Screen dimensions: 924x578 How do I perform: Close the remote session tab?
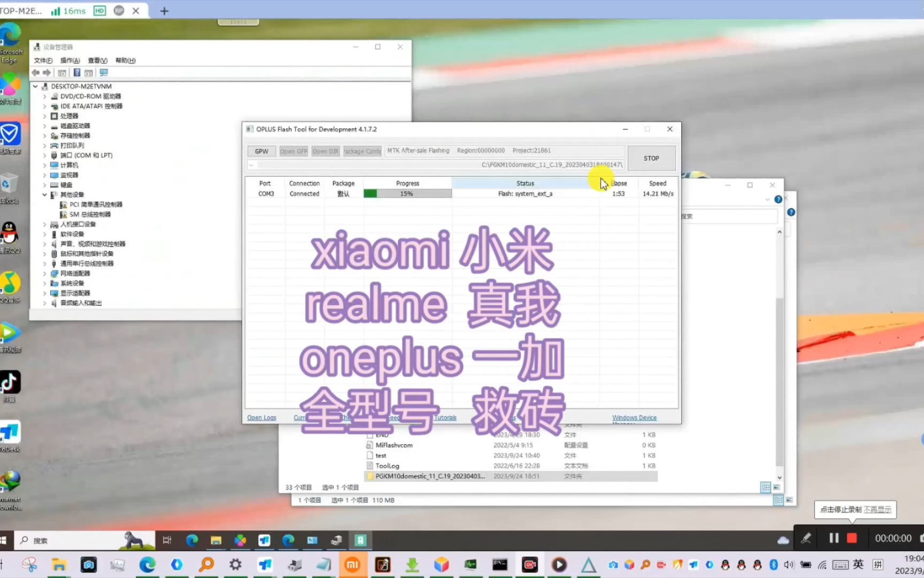tap(136, 11)
